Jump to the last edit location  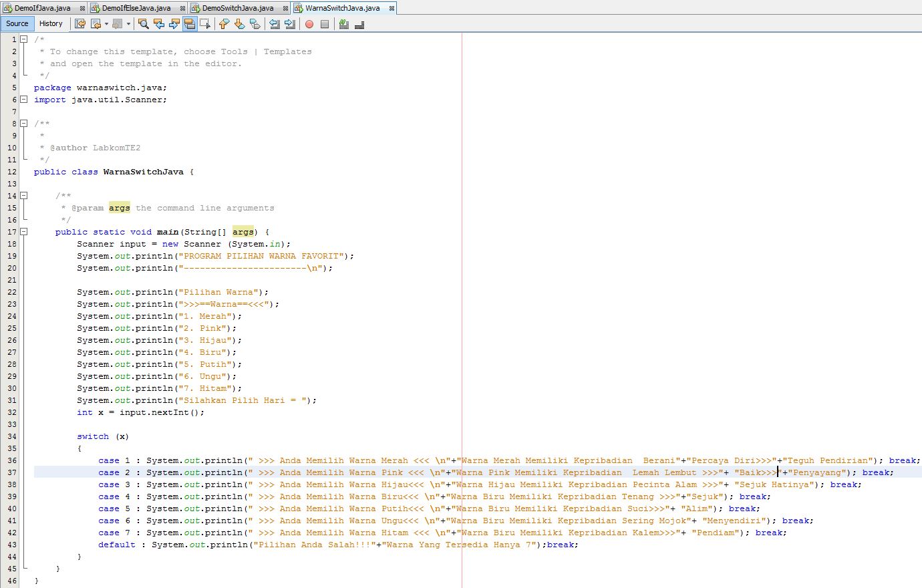(x=80, y=24)
